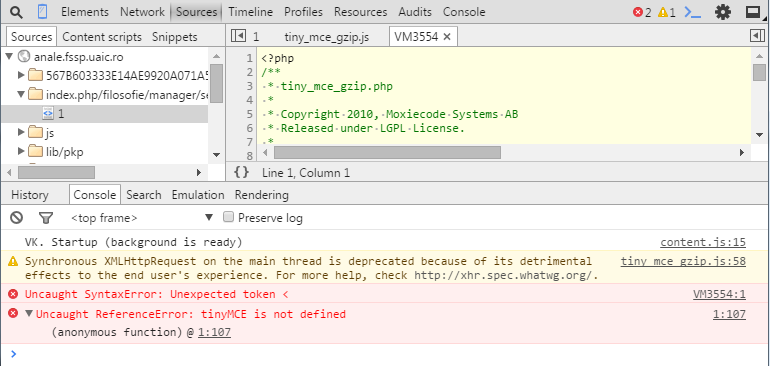Click the Unexpected token SyntaxError message
This screenshot has height=366, width=770.
point(156,294)
